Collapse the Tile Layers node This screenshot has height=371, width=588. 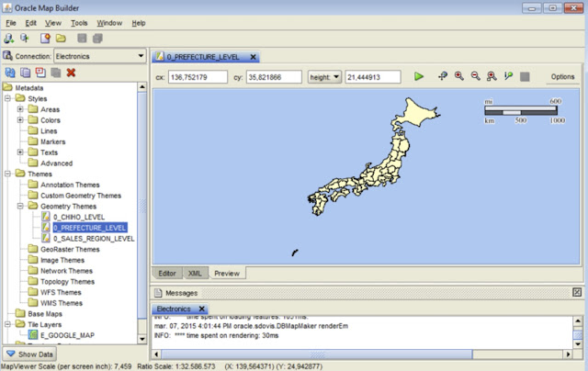[7, 324]
